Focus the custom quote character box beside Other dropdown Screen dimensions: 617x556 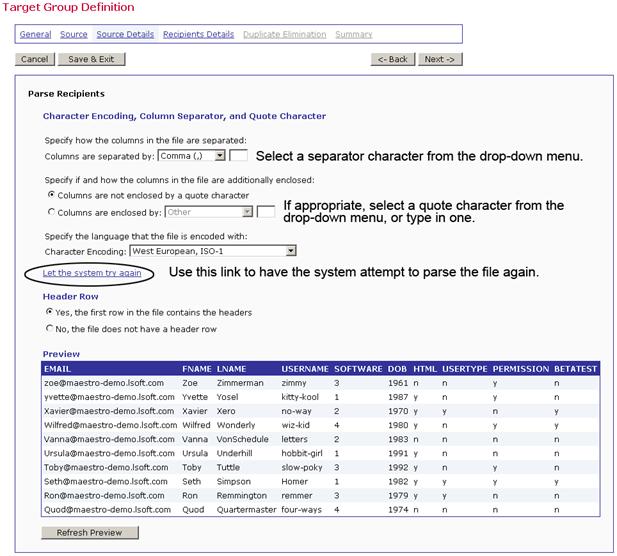click(266, 212)
